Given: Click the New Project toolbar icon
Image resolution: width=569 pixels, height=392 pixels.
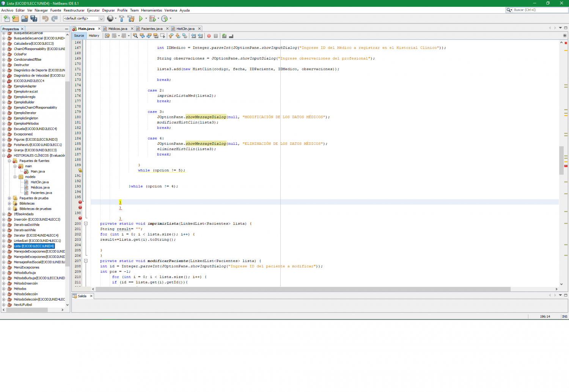Looking at the screenshot, I should coord(15,18).
